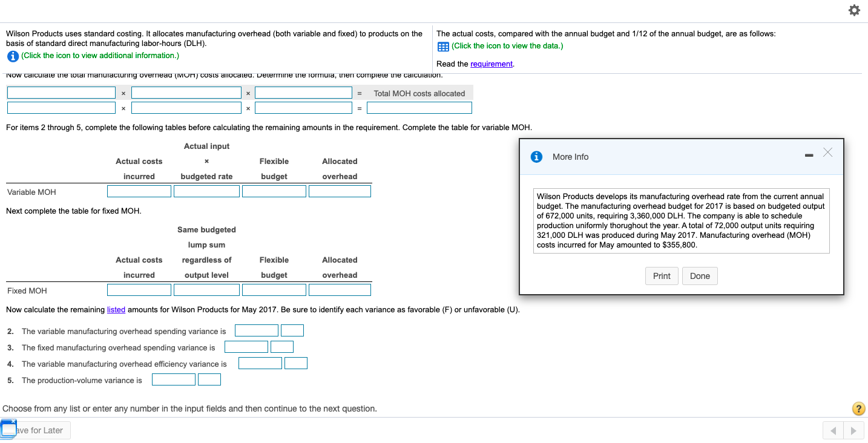Select the second box in the lower calculation row
Screen dimensions: 868x443
click(x=186, y=108)
